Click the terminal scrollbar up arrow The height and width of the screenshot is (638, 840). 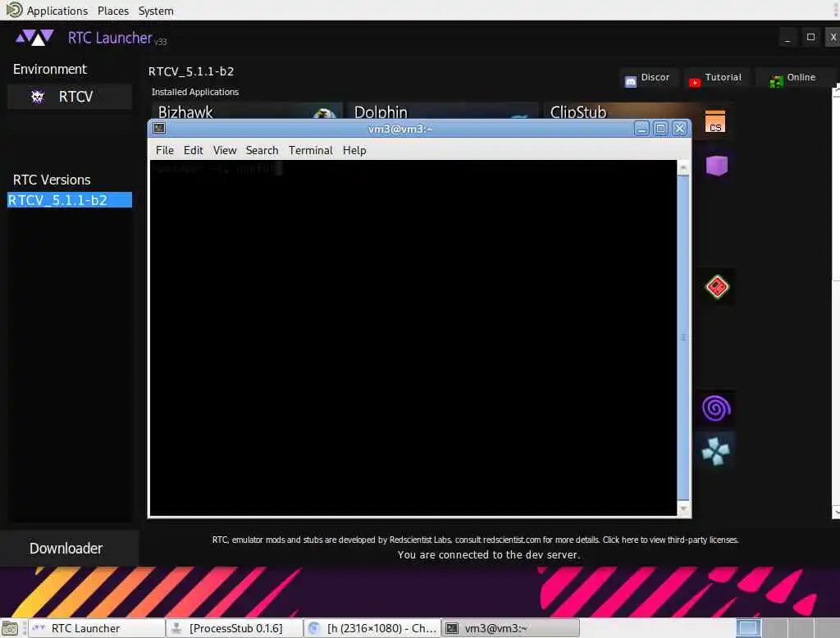coord(683,167)
